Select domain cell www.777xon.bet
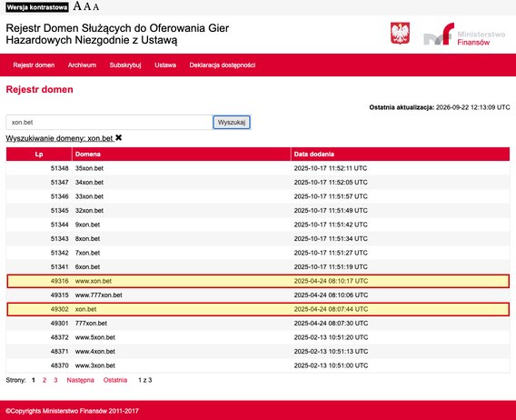 (x=99, y=295)
